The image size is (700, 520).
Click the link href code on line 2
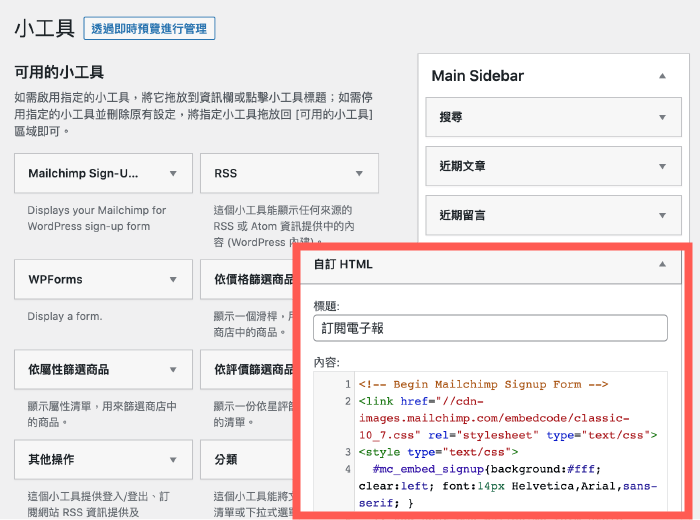click(x=508, y=418)
